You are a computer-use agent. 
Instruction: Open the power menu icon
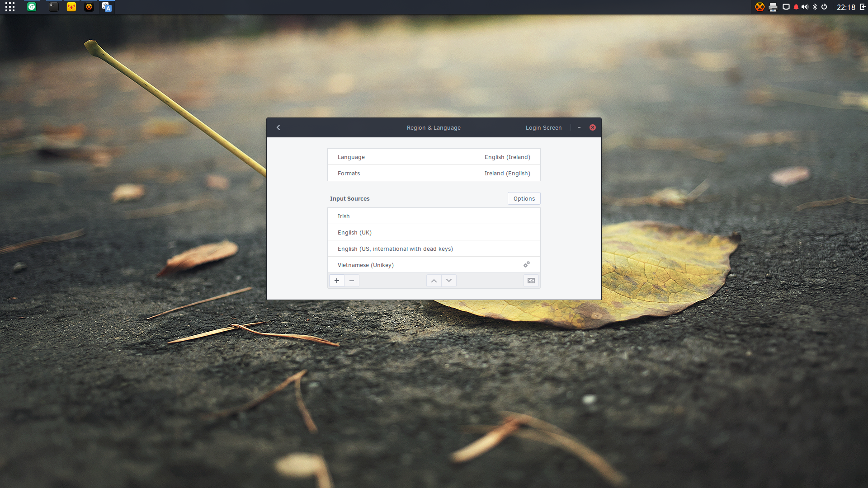pyautogui.click(x=824, y=7)
